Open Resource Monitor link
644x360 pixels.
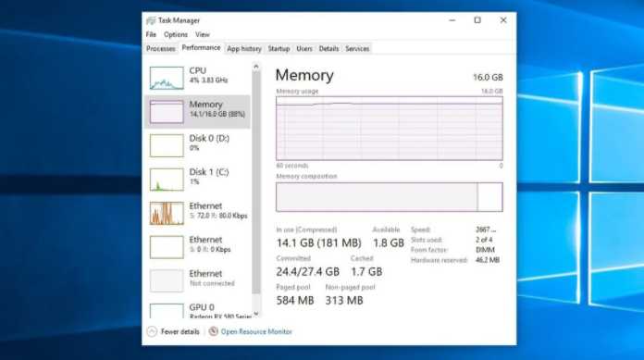click(x=256, y=331)
